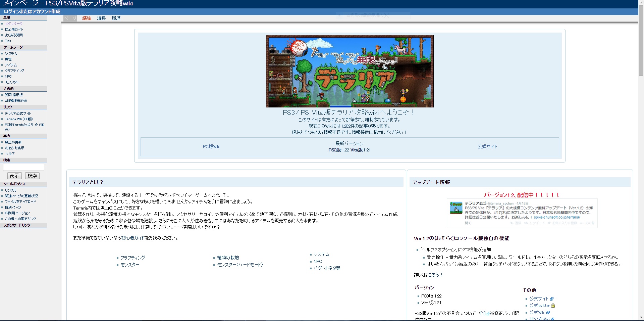Switch to the 編集 (Edit) tab
The image size is (644, 321).
101,18
